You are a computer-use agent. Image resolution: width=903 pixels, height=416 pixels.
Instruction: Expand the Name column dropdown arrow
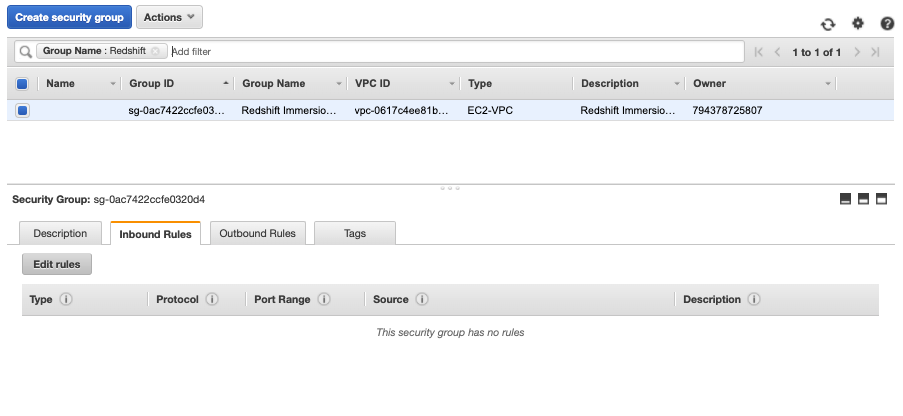113,84
